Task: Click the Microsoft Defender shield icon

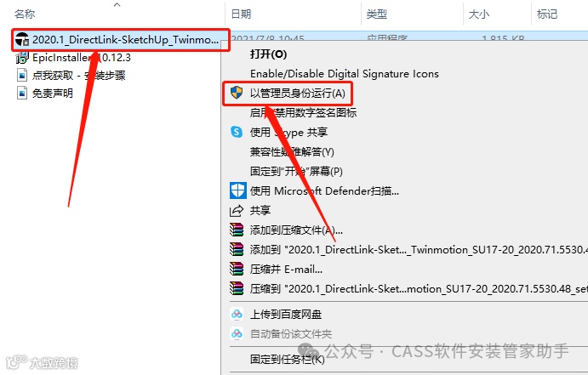Action: click(237, 190)
